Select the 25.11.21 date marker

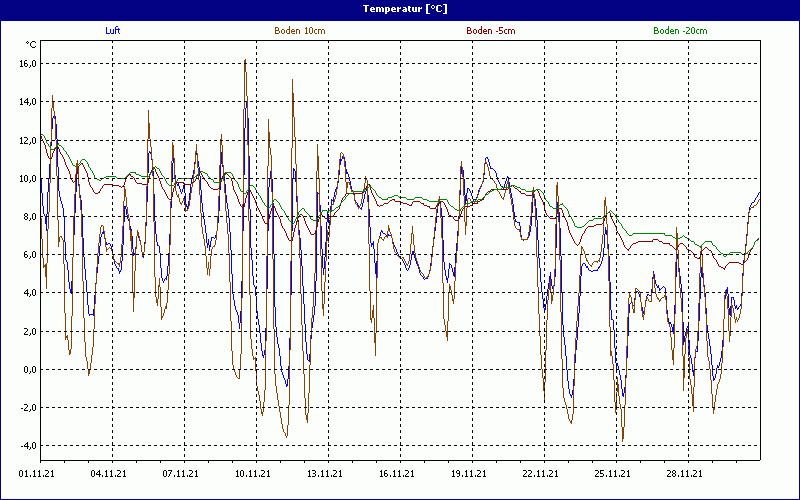(x=613, y=474)
